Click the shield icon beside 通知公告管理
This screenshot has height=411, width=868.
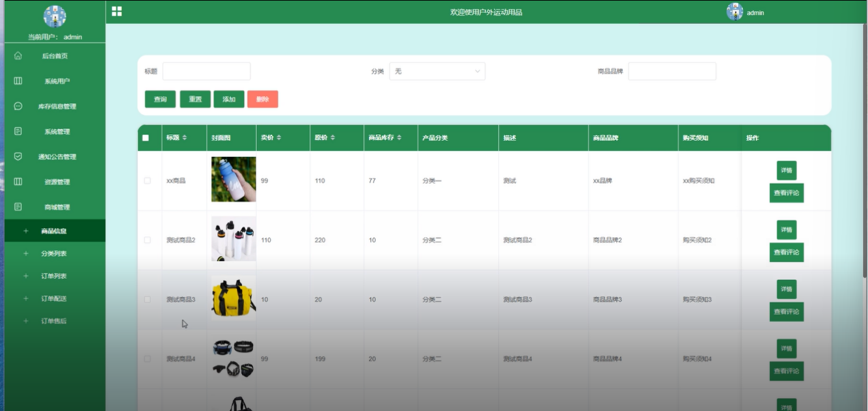18,156
